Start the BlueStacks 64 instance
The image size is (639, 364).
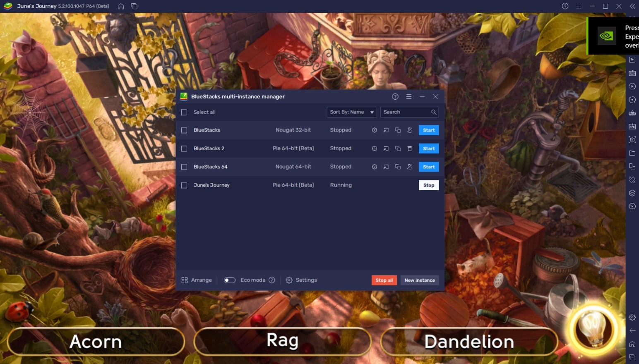pyautogui.click(x=429, y=167)
